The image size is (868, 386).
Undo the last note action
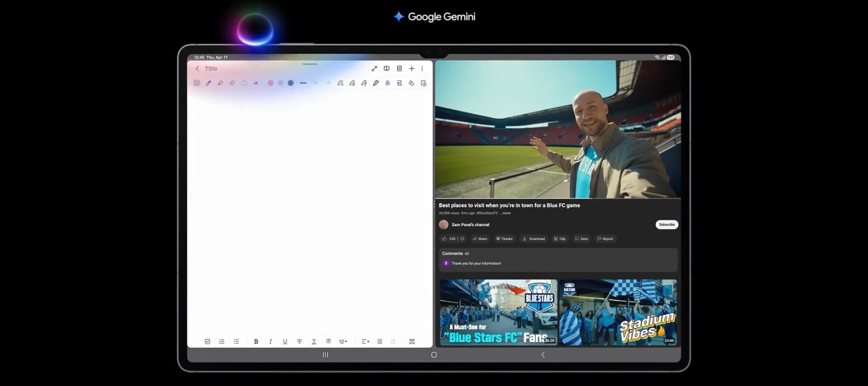click(x=316, y=83)
